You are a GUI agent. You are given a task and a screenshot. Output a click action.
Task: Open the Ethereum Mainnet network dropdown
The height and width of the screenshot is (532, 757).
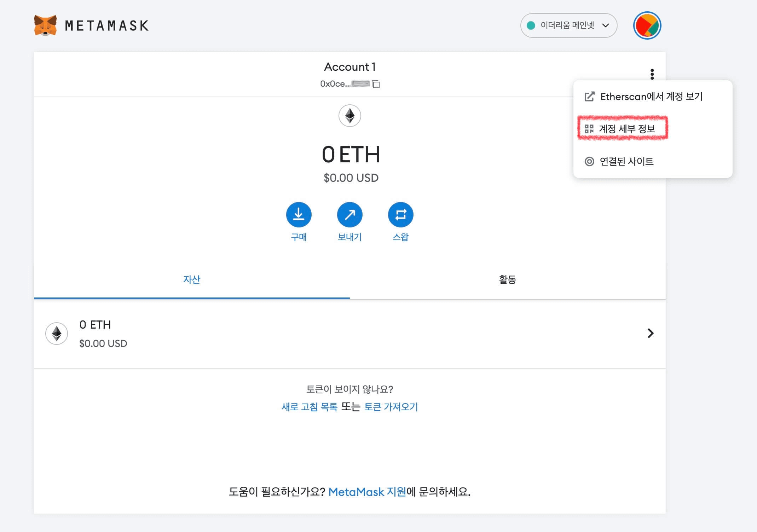pyautogui.click(x=569, y=25)
